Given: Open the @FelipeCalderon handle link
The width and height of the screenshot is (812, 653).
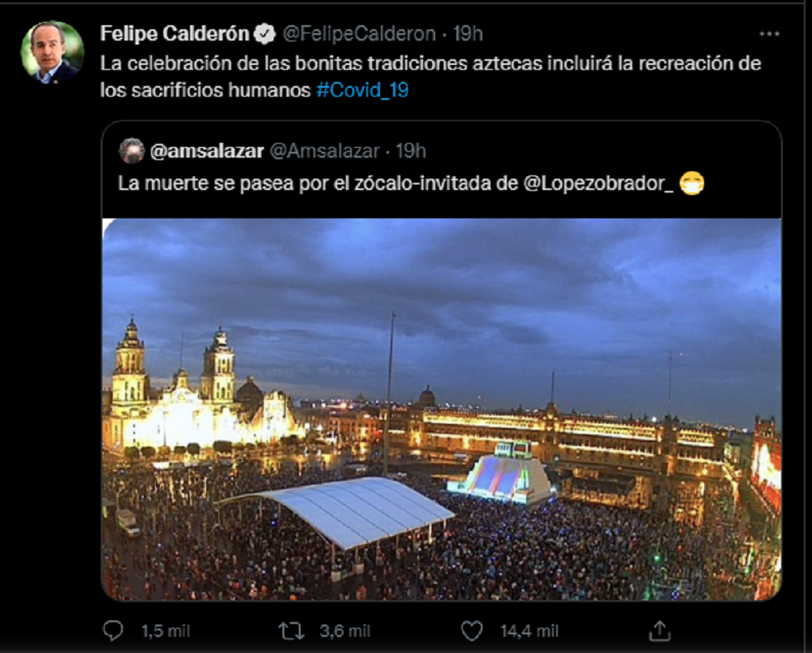Looking at the screenshot, I should 360,34.
